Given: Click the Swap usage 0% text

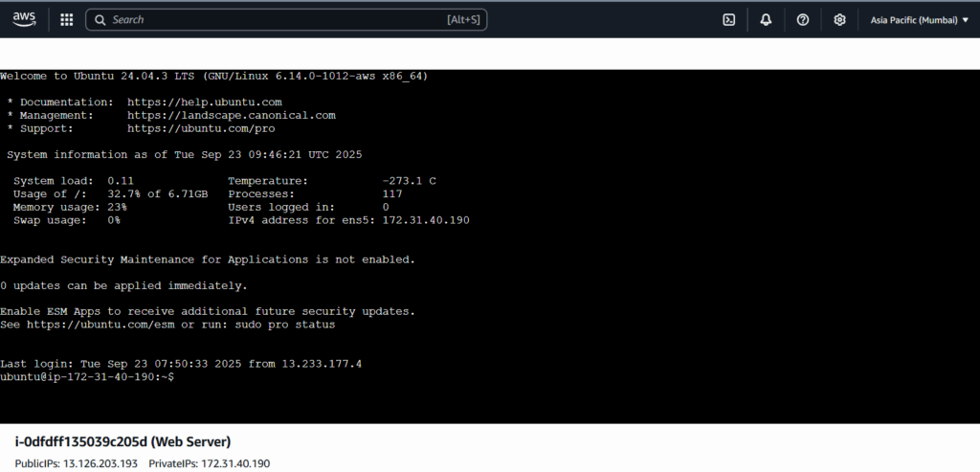Looking at the screenshot, I should [x=67, y=221].
